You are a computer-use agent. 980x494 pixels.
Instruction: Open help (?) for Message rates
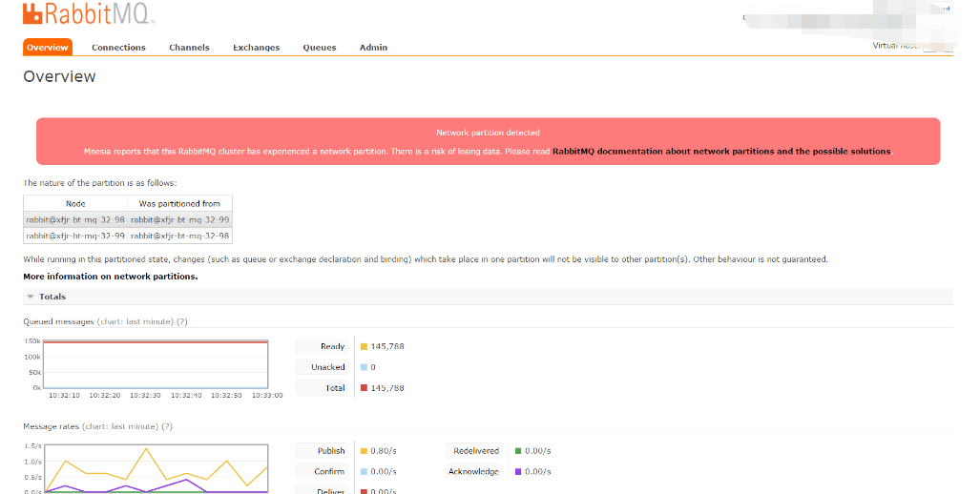[x=166, y=426]
